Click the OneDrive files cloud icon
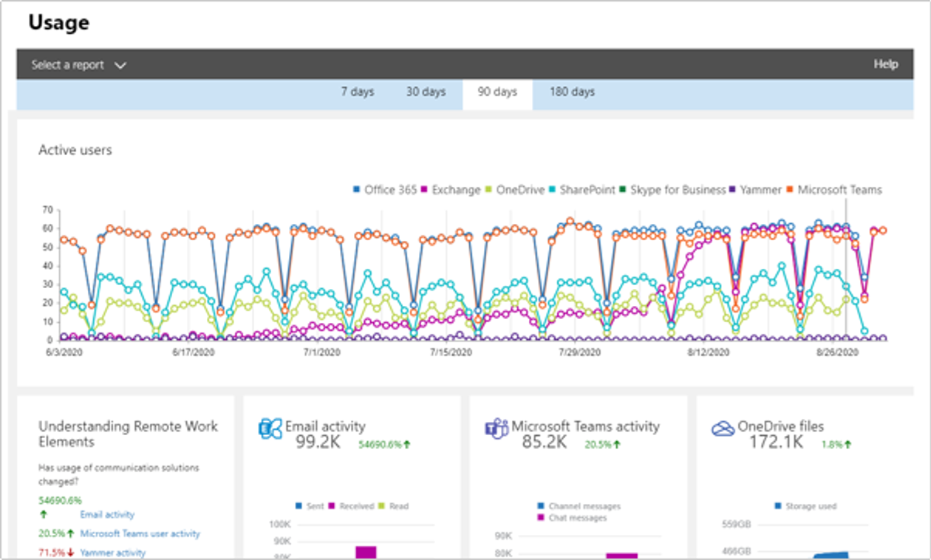The image size is (931, 560). pyautogui.click(x=723, y=428)
